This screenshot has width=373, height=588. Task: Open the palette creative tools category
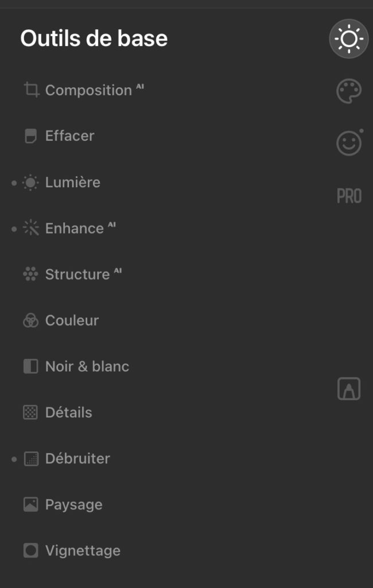(349, 91)
